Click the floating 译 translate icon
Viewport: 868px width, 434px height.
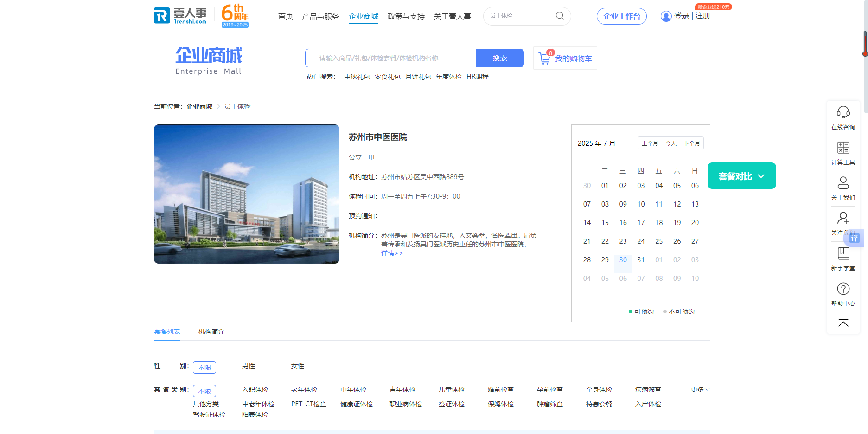[855, 238]
